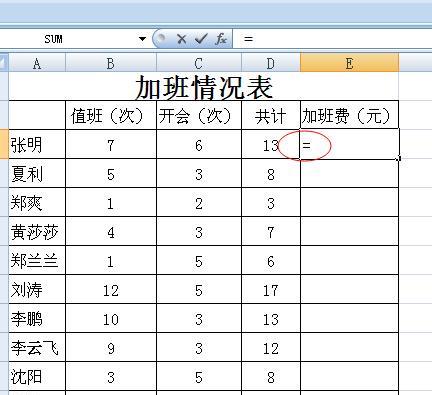Viewport: 432px width, 395px height.
Task: Select the name cell 李鹏
Action: 37,318
